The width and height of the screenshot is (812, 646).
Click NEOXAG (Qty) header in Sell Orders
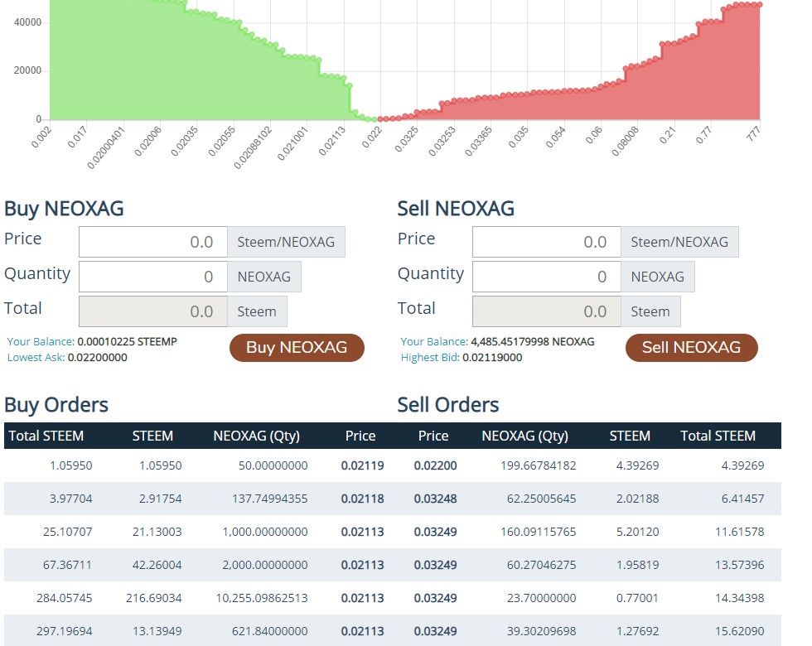click(x=525, y=436)
